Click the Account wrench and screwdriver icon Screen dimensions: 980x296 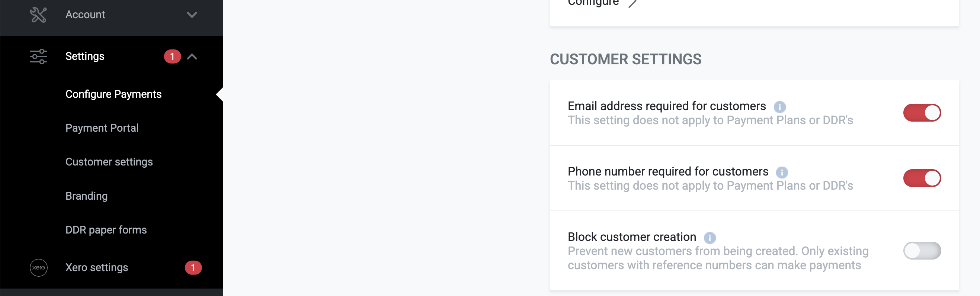click(x=38, y=15)
